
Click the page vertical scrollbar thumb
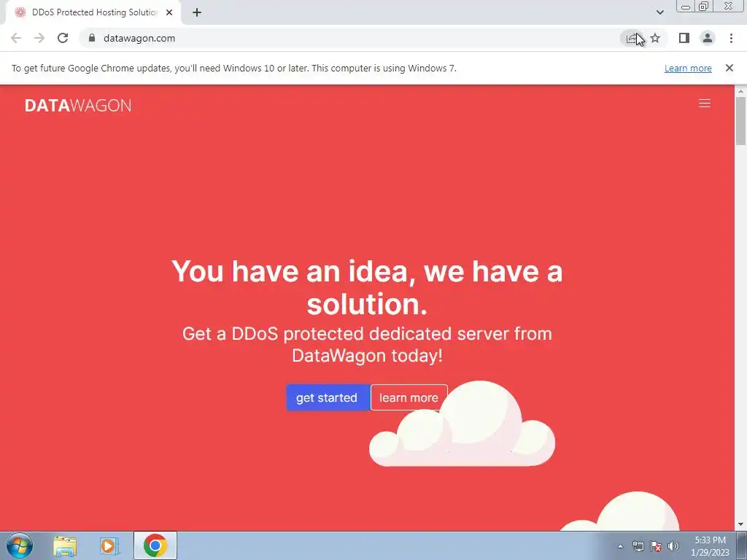point(740,120)
